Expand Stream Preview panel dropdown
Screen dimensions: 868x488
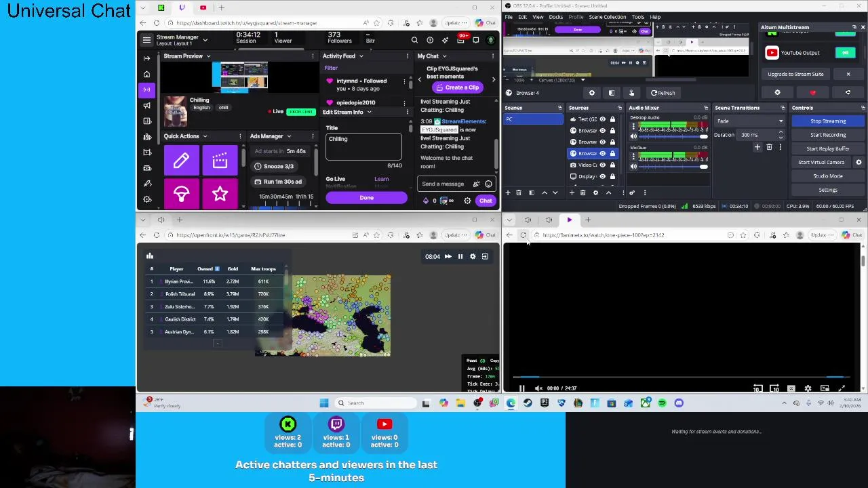click(x=208, y=56)
